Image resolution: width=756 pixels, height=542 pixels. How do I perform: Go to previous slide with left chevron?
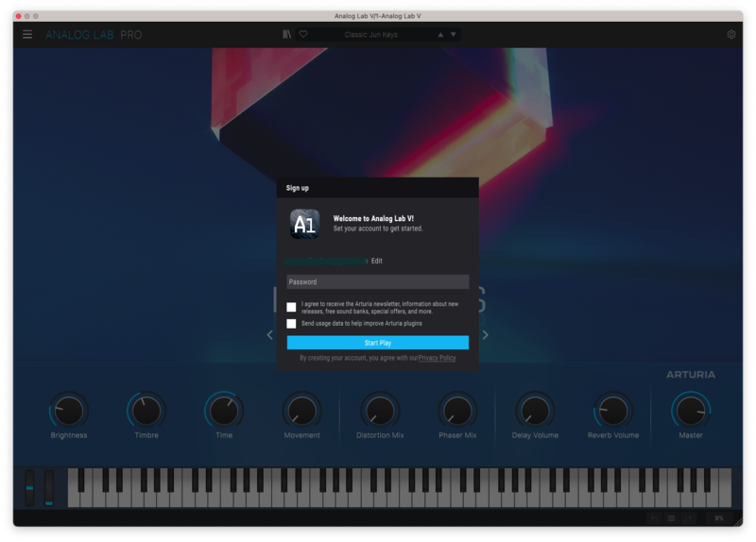tap(269, 335)
